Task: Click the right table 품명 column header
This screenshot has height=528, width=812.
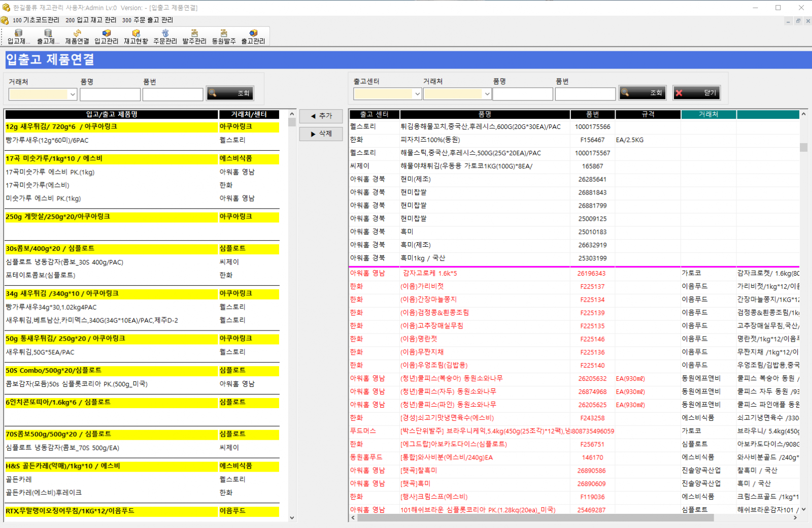Action: point(485,114)
